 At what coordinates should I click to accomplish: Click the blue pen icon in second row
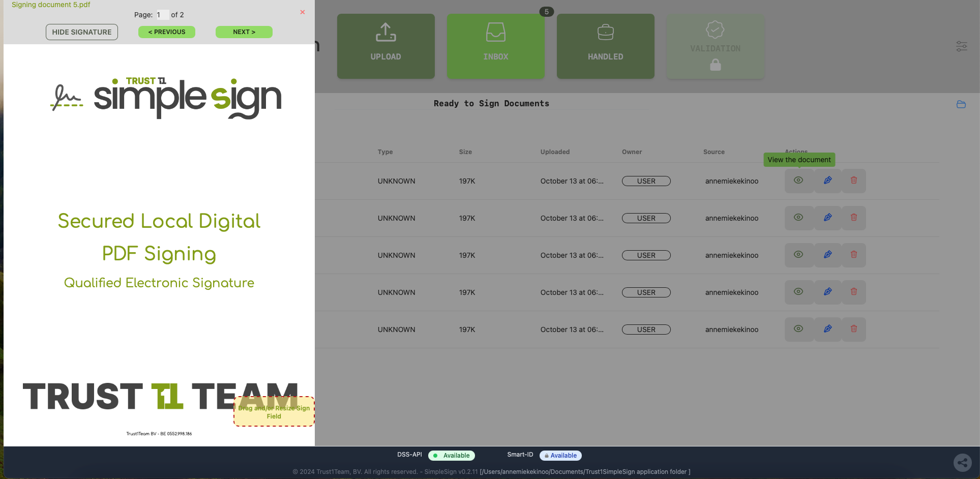pos(828,218)
